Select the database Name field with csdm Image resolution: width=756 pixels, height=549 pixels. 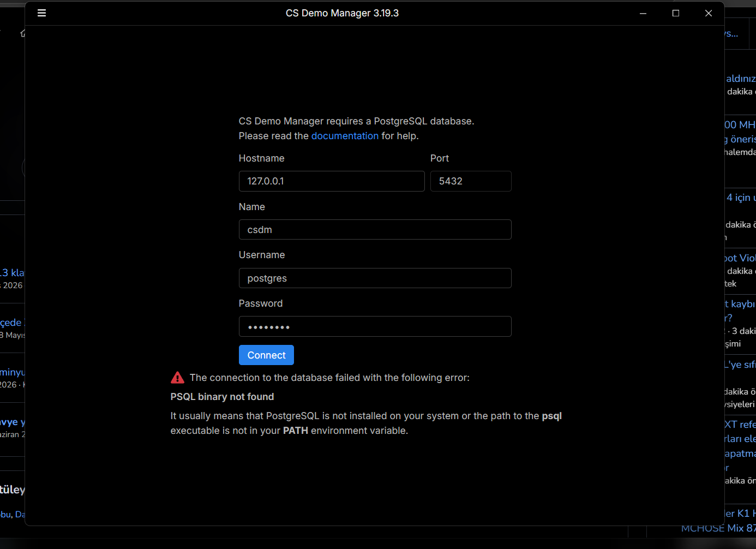point(375,230)
